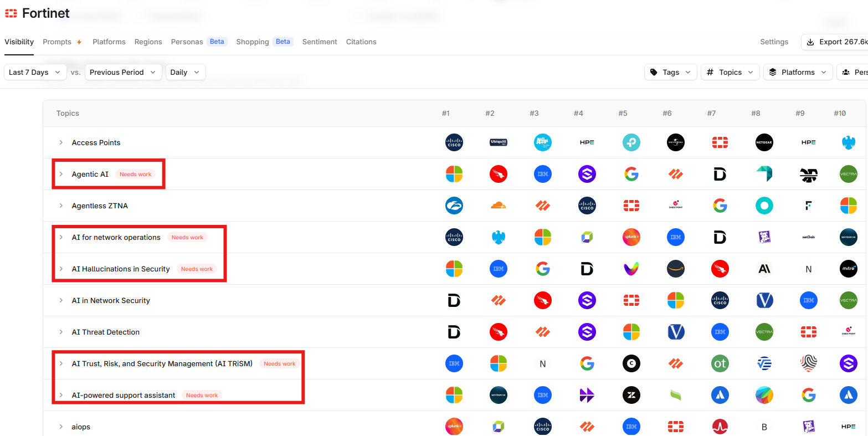
Task: Select the Fortinet logo in AI in Network Security row
Action: [x=631, y=300]
